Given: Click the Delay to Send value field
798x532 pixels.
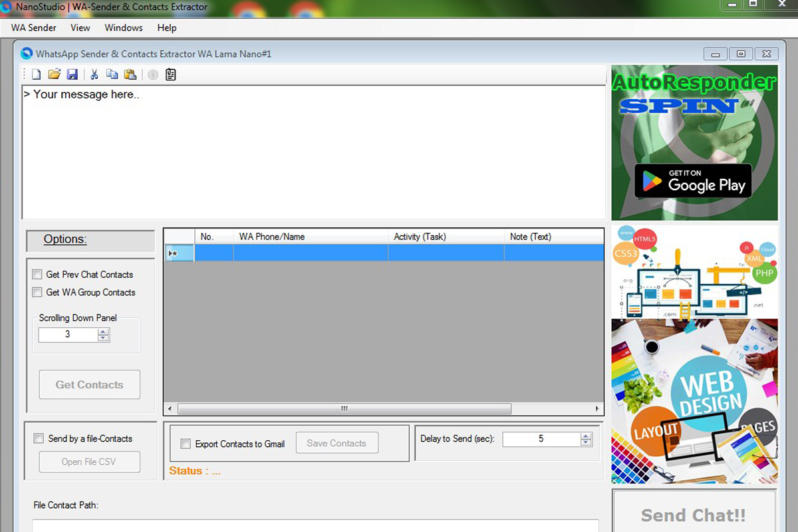Looking at the screenshot, I should tap(541, 439).
